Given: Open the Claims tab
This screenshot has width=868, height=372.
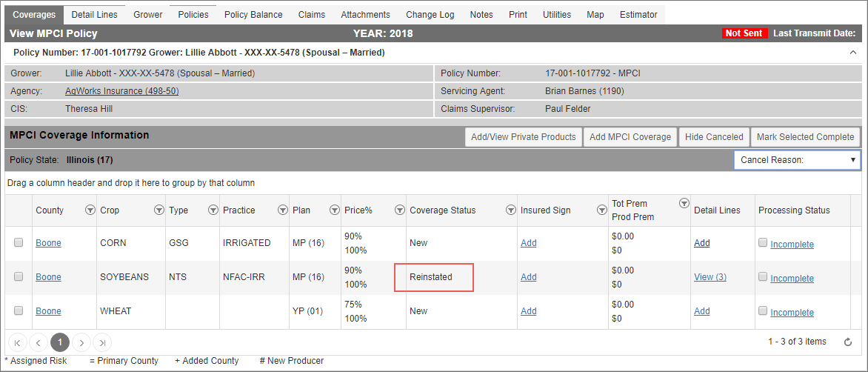Looking at the screenshot, I should [312, 14].
